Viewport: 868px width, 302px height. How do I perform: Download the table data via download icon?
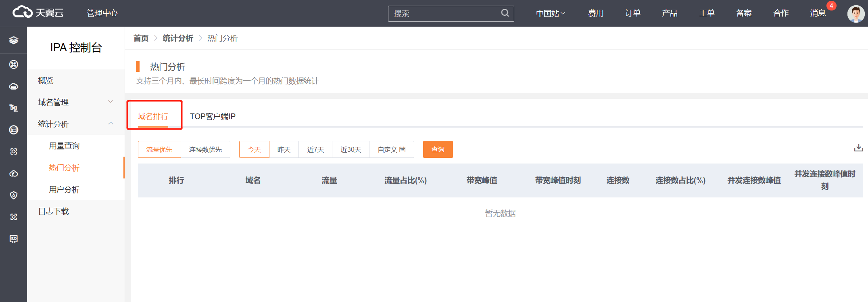tap(858, 148)
